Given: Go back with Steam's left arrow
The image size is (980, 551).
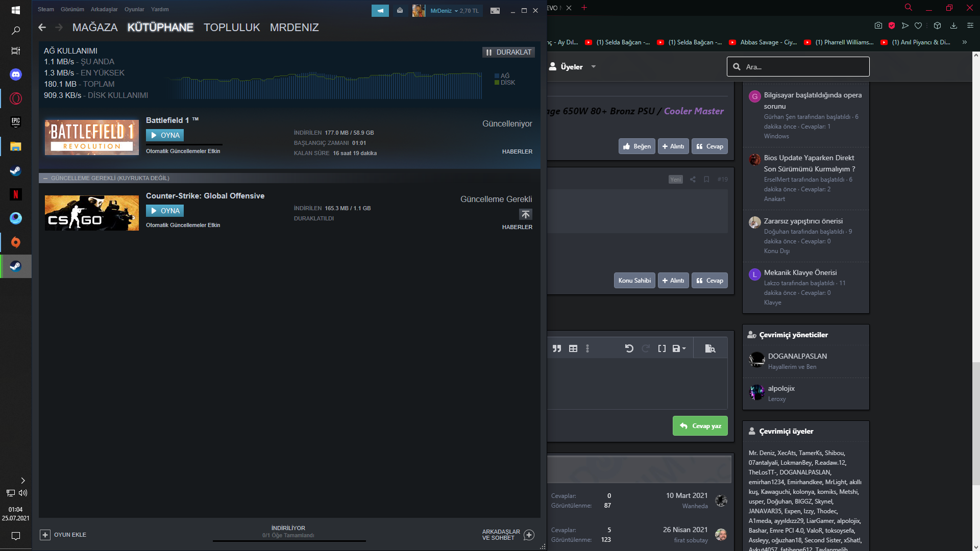Looking at the screenshot, I should point(42,28).
